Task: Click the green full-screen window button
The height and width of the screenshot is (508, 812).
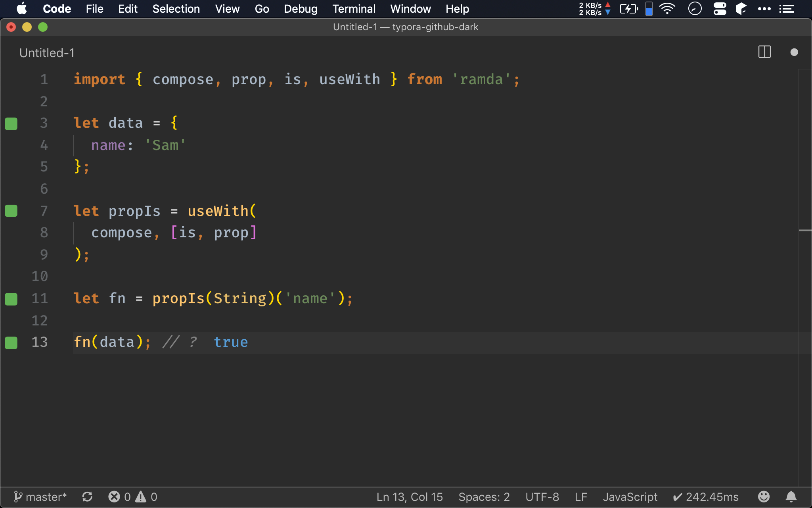Action: (x=43, y=27)
